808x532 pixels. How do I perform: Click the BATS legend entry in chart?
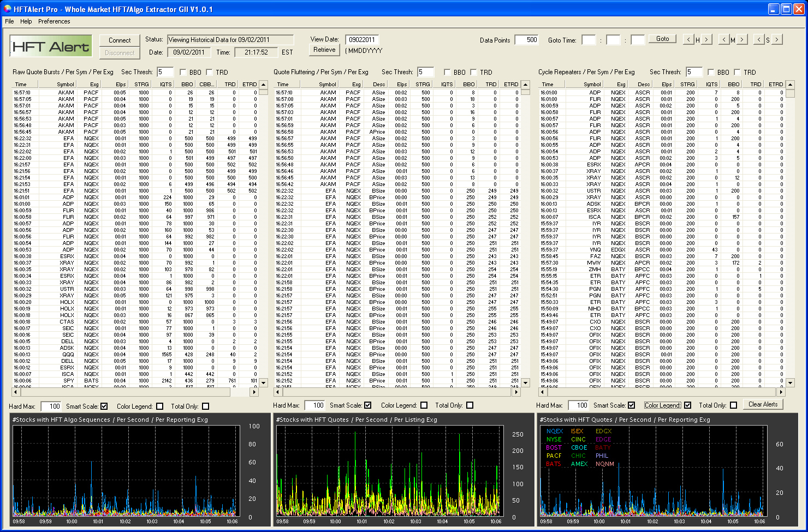point(554,464)
